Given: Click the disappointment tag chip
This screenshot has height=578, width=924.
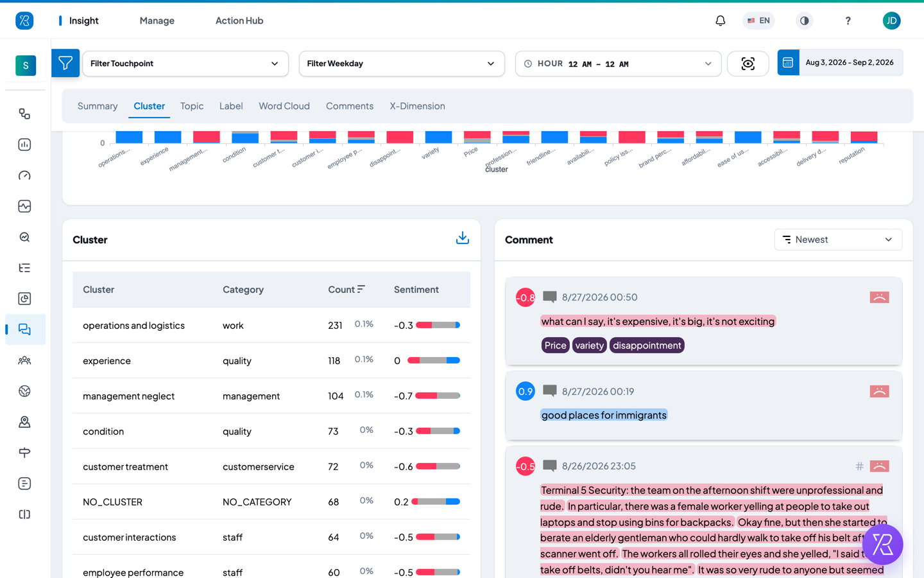Looking at the screenshot, I should [647, 346].
